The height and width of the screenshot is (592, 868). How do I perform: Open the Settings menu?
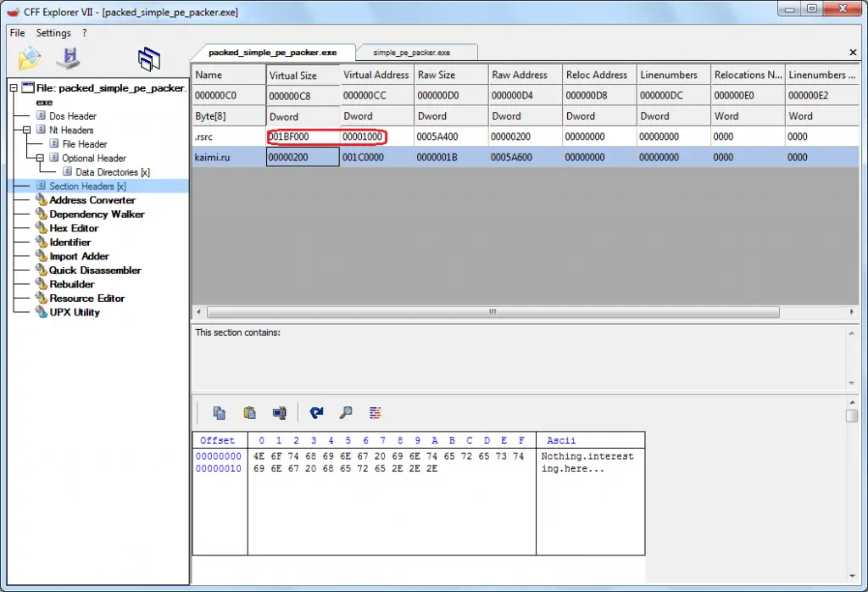53,32
